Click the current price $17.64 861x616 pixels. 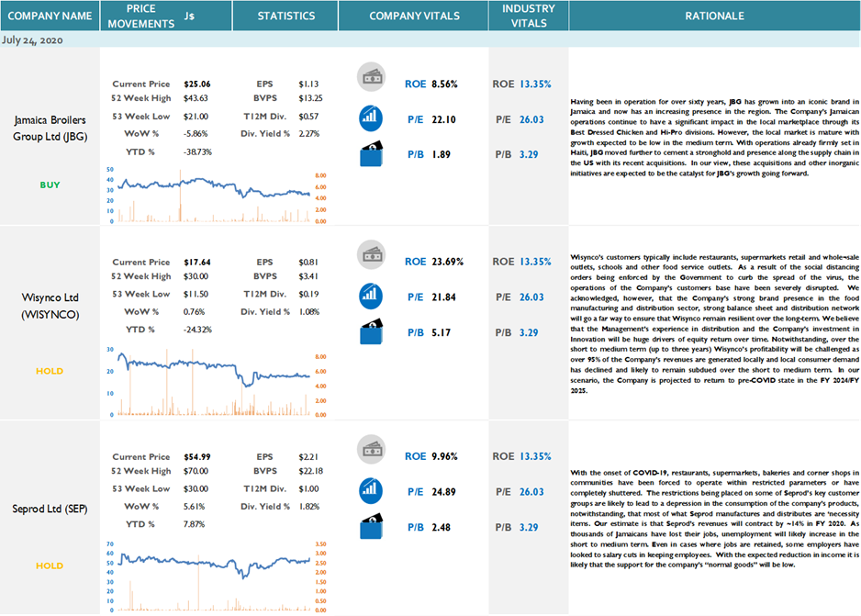(x=197, y=263)
